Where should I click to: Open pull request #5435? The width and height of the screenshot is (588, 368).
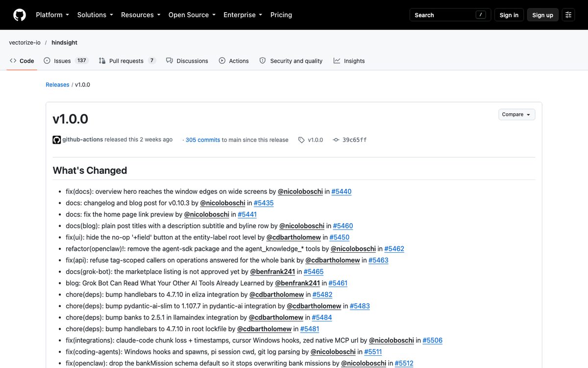[x=264, y=203]
